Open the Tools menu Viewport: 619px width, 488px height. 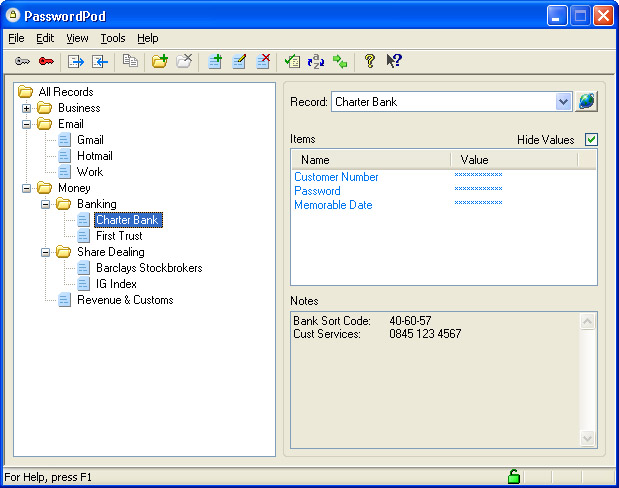coord(113,38)
